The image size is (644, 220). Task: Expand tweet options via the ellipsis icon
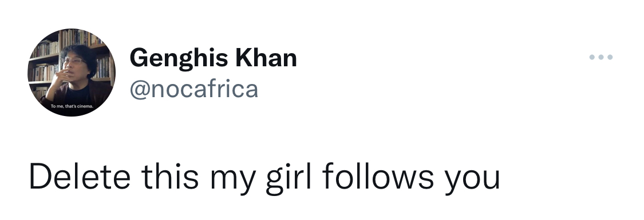[601, 57]
